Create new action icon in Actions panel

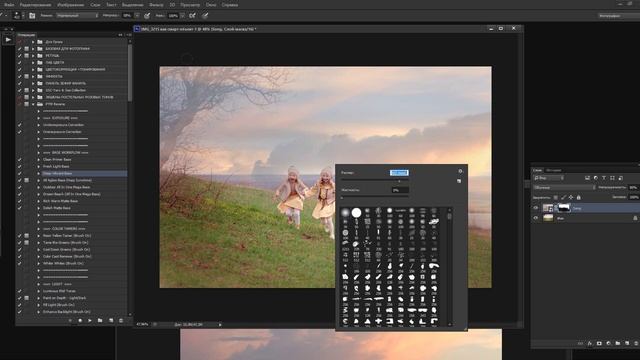(x=111, y=320)
